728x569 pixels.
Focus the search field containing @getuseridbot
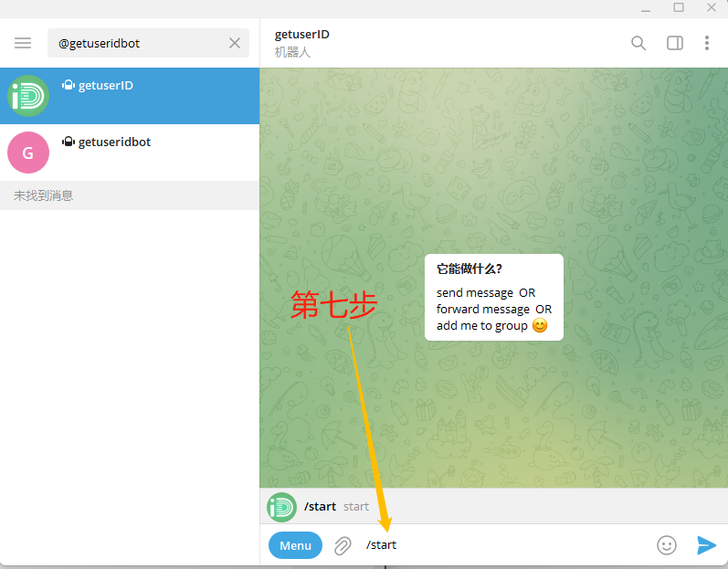[148, 43]
